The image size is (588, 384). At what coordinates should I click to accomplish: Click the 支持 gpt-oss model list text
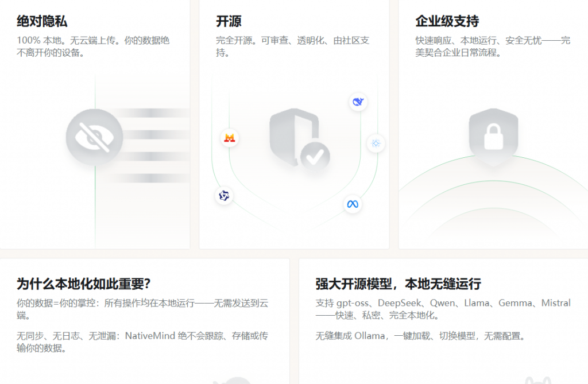pos(443,309)
